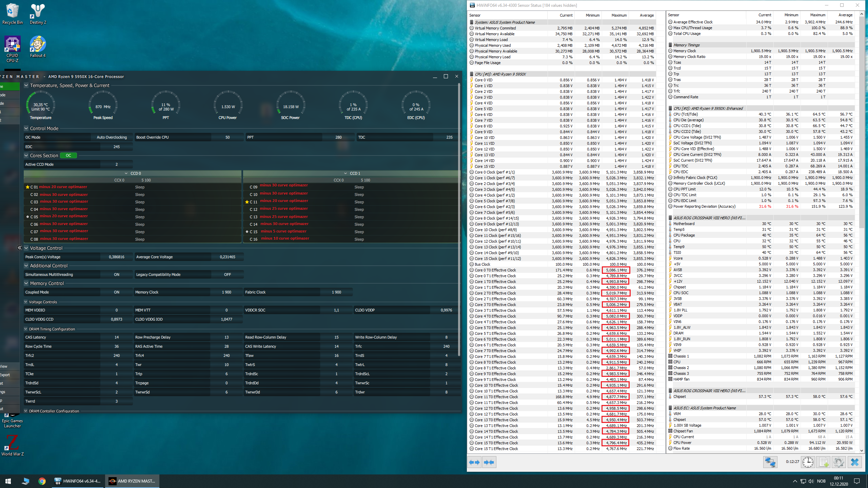Open Chrome from the taskbar
The width and height of the screenshot is (868, 488).
tap(42, 481)
